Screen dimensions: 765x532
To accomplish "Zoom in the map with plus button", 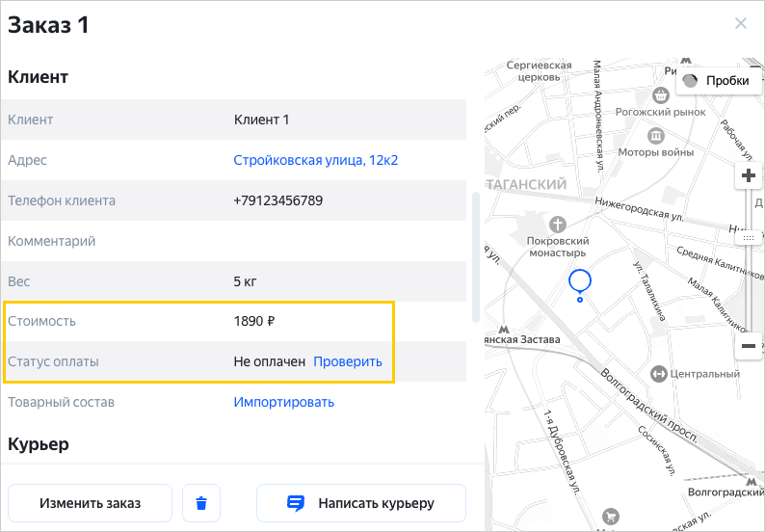I will (749, 176).
